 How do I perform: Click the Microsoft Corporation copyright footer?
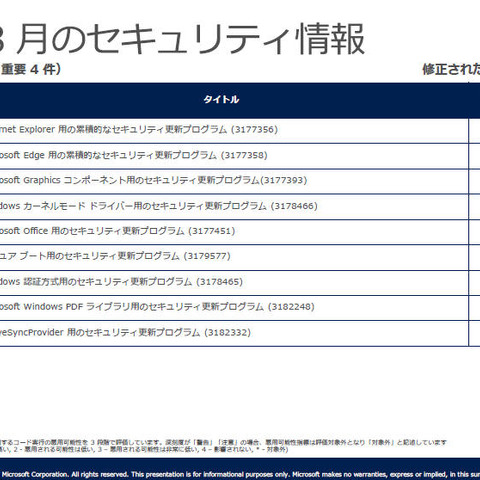pyautogui.click(x=240, y=474)
